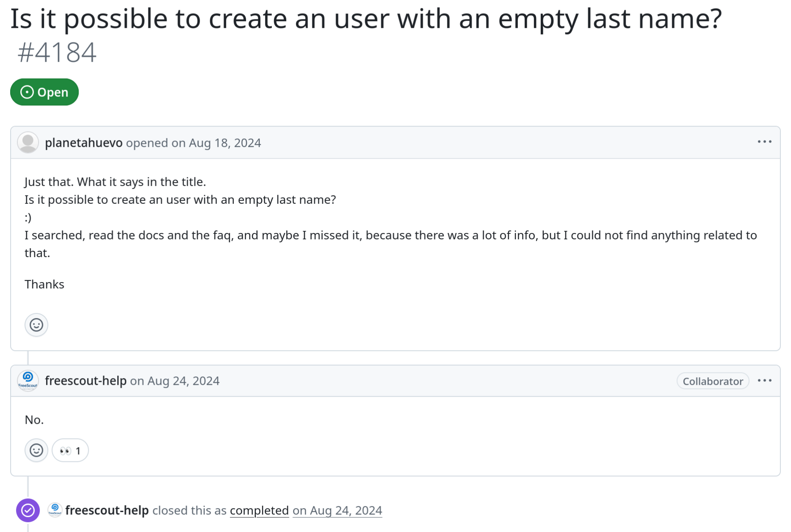The image size is (791, 532).
Task: Open freescout-help's profile in the closed event
Action: [107, 510]
